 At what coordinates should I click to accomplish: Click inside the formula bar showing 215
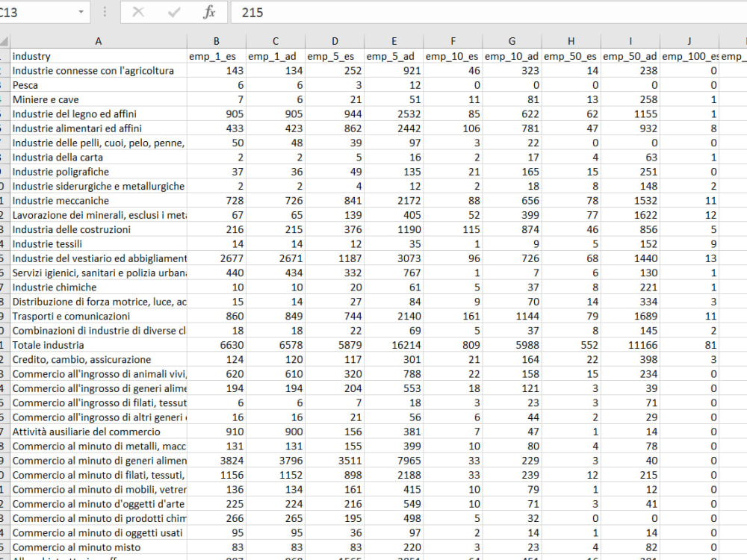pyautogui.click(x=489, y=12)
